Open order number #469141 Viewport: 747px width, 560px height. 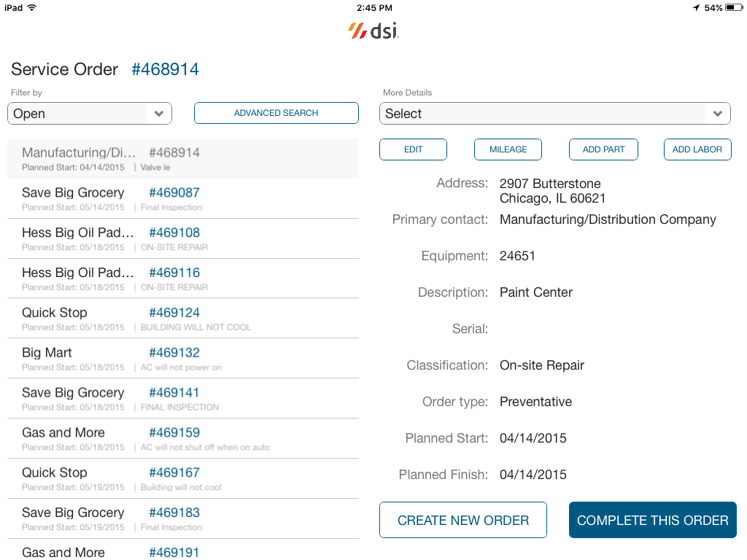[x=174, y=392]
